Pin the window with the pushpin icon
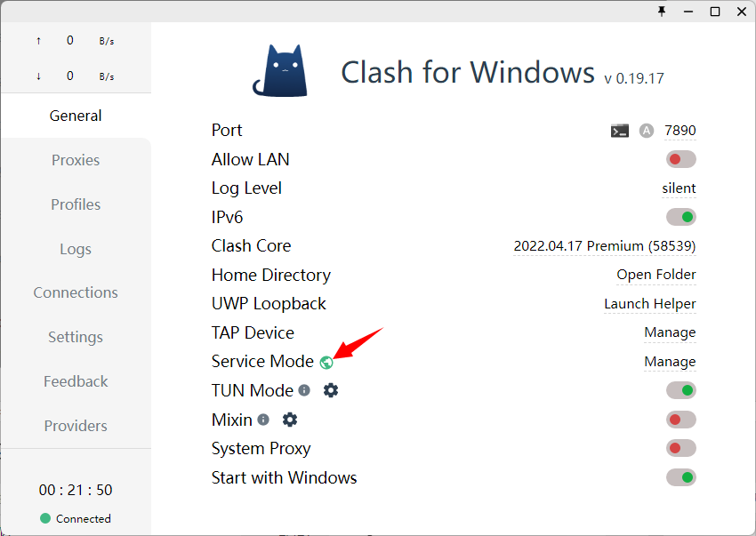756x536 pixels. coord(662,12)
